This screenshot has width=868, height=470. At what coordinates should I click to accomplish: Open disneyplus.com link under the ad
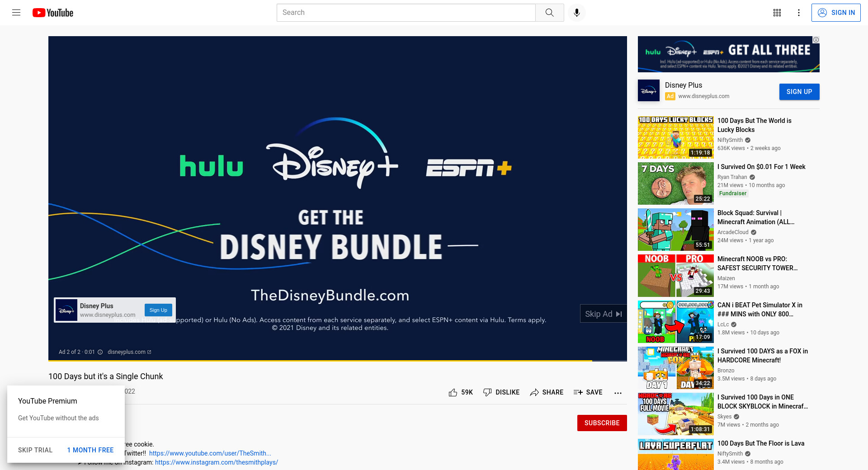pyautogui.click(x=129, y=352)
